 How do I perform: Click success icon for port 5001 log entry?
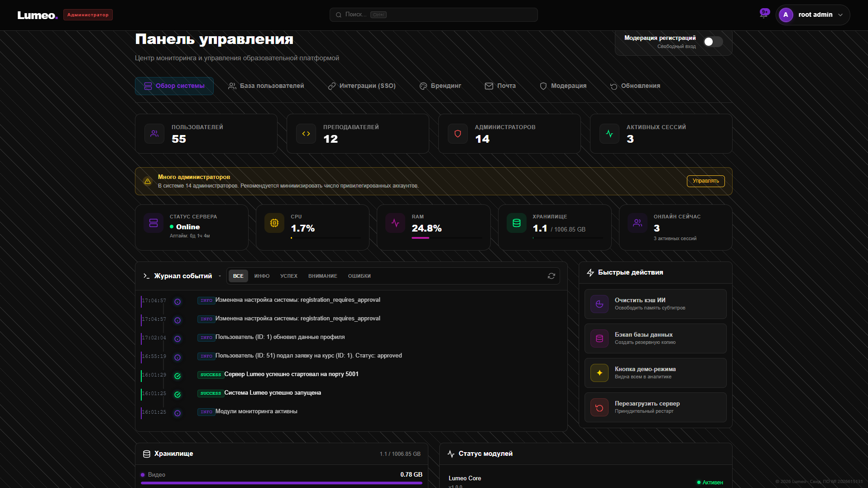pyautogui.click(x=177, y=376)
